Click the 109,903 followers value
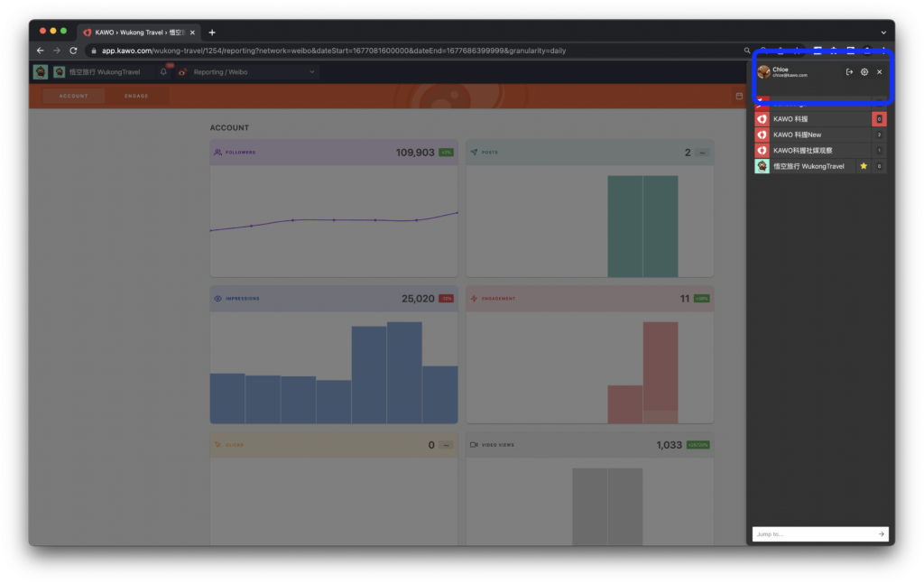 (415, 153)
